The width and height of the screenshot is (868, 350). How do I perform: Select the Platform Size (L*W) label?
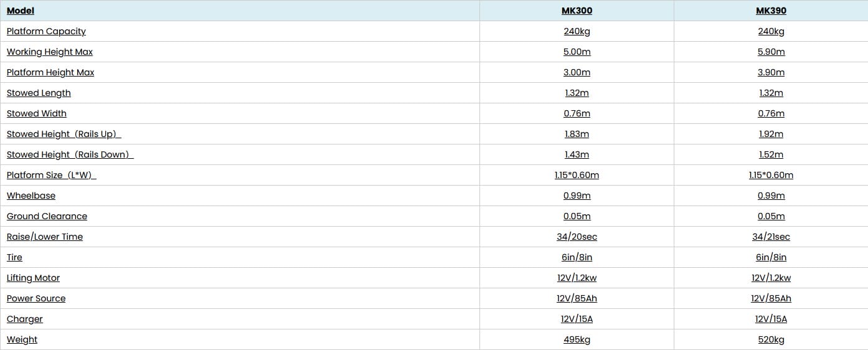51,175
